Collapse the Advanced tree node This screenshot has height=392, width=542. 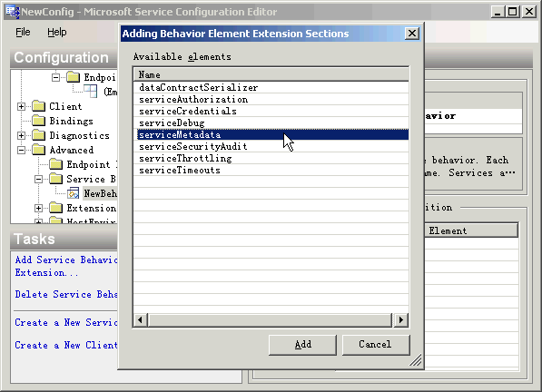point(21,150)
